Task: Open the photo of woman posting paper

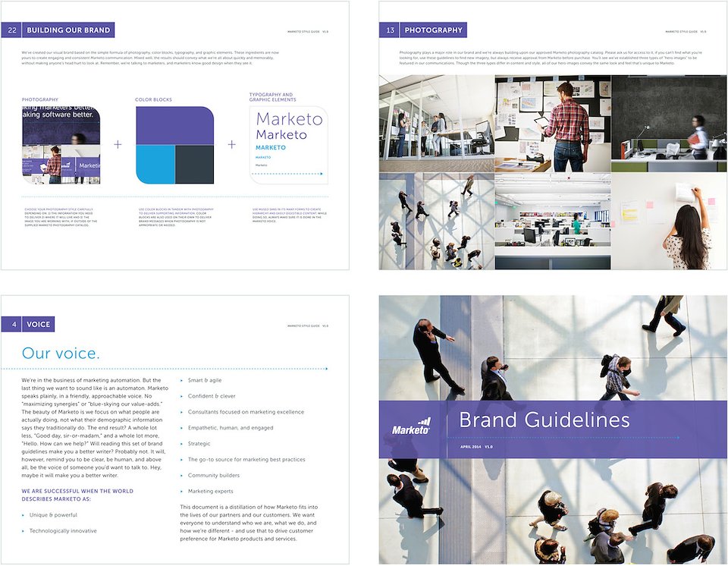Action: 669,222
